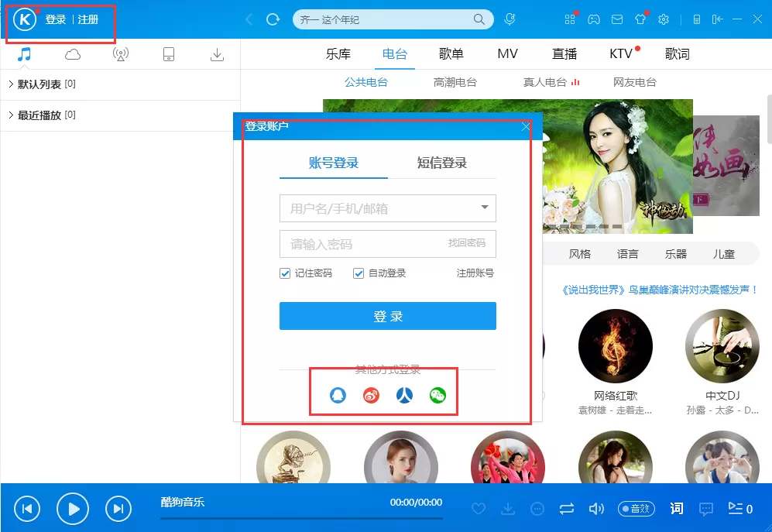
Task: Select the 儿童 category
Action: 724,254
